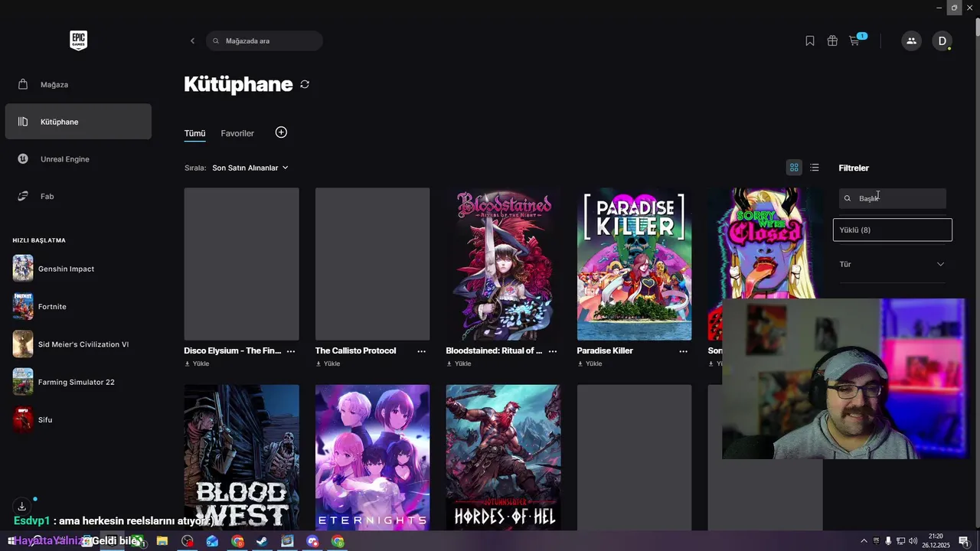Click the Mağazada ara search field
Screen dimensions: 980x551
point(264,41)
